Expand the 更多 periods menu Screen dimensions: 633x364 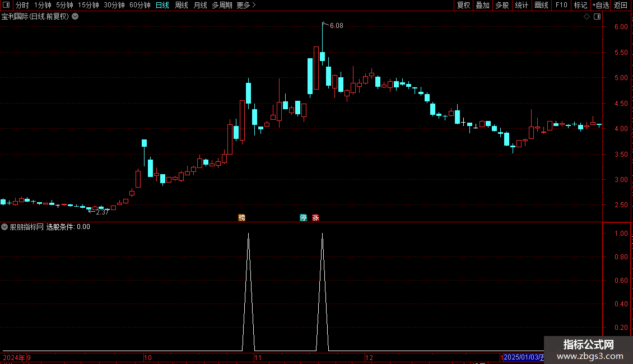pyautogui.click(x=246, y=5)
